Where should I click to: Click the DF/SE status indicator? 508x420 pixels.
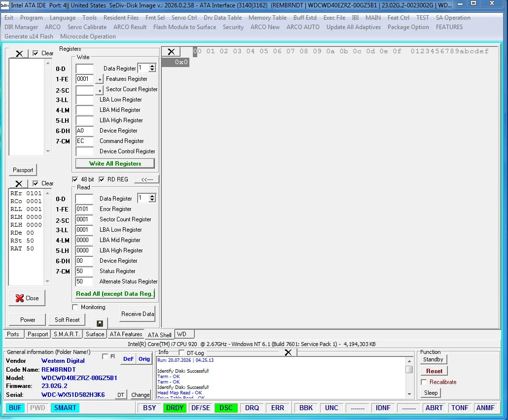(x=201, y=408)
